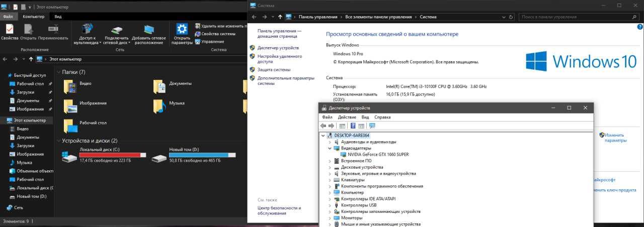Select the Рабочий стол folder in Папки group
This screenshot has width=644, height=227.
[x=85, y=126]
